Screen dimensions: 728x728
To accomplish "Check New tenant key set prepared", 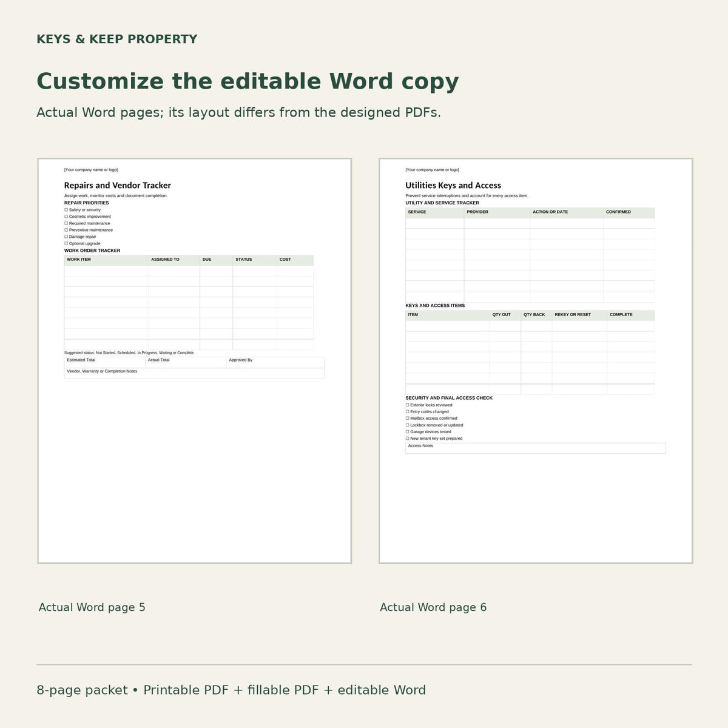I will [x=408, y=438].
